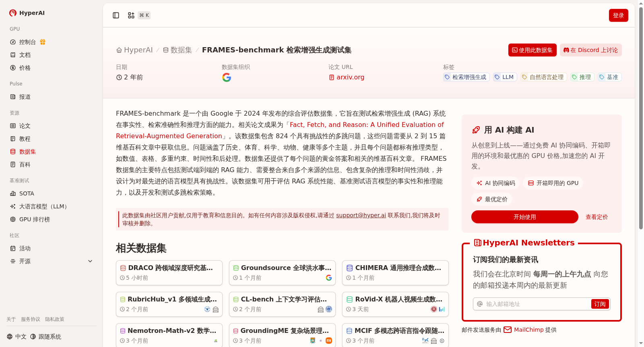Click the page vertical scrollbar
The height and width of the screenshot is (347, 644).
point(641,118)
